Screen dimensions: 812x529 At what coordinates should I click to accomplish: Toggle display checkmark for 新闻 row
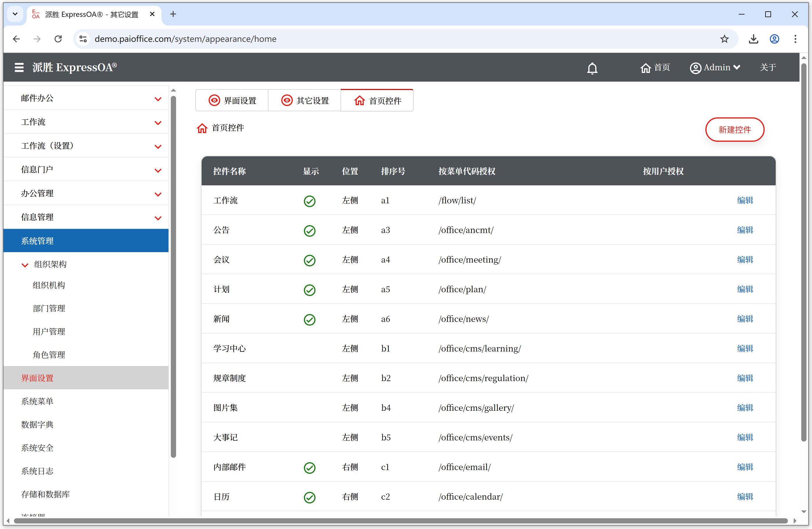coord(309,320)
